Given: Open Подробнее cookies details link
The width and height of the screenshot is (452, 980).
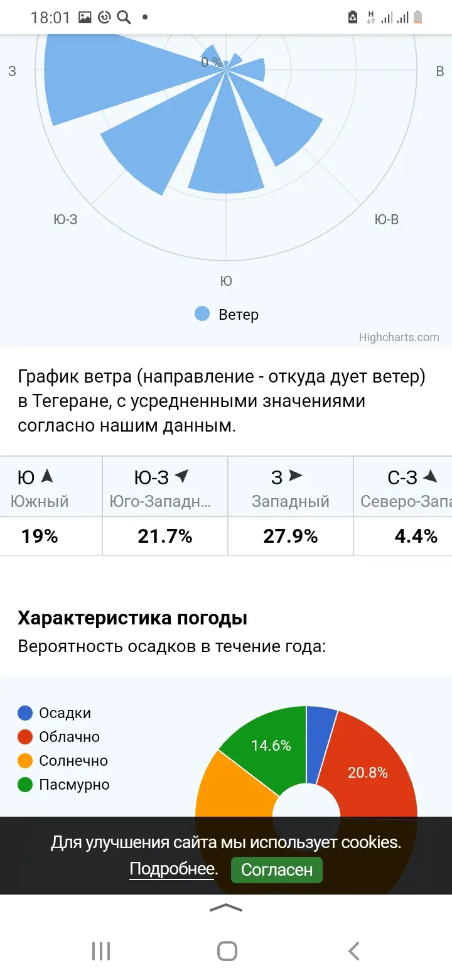Looking at the screenshot, I should coord(173,869).
